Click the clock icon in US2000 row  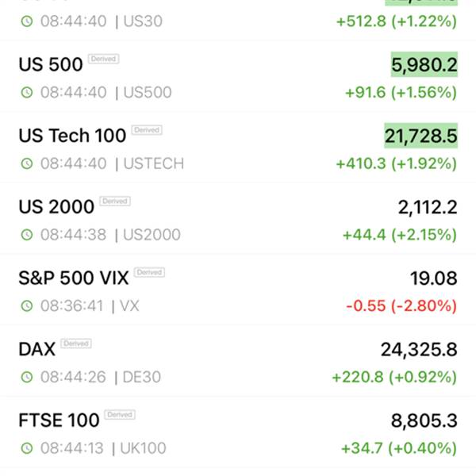pyautogui.click(x=27, y=235)
